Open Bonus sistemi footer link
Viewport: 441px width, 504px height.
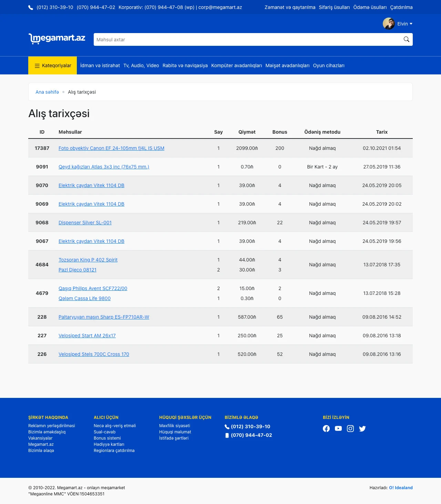107,438
